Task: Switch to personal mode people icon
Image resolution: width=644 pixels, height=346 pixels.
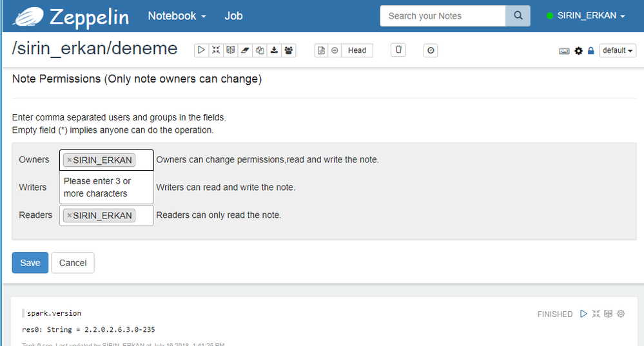Action: [289, 50]
